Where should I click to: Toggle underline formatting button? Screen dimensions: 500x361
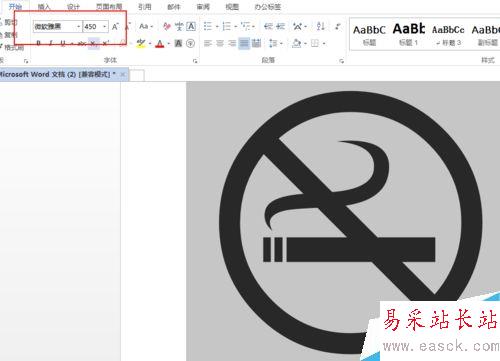63,43
